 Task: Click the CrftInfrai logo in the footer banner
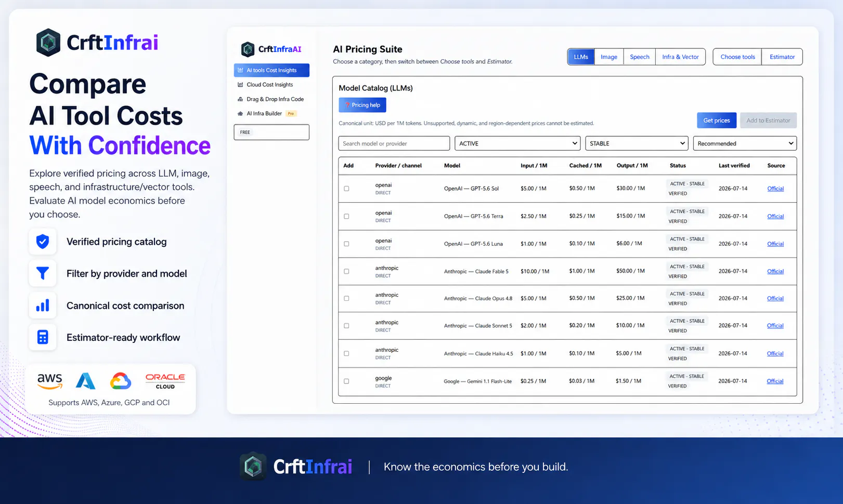[296, 467]
